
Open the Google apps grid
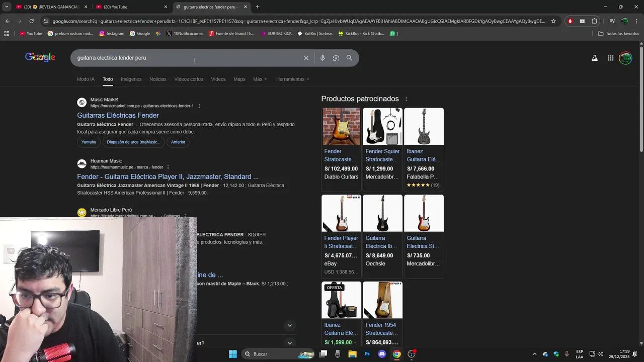[x=610, y=58]
